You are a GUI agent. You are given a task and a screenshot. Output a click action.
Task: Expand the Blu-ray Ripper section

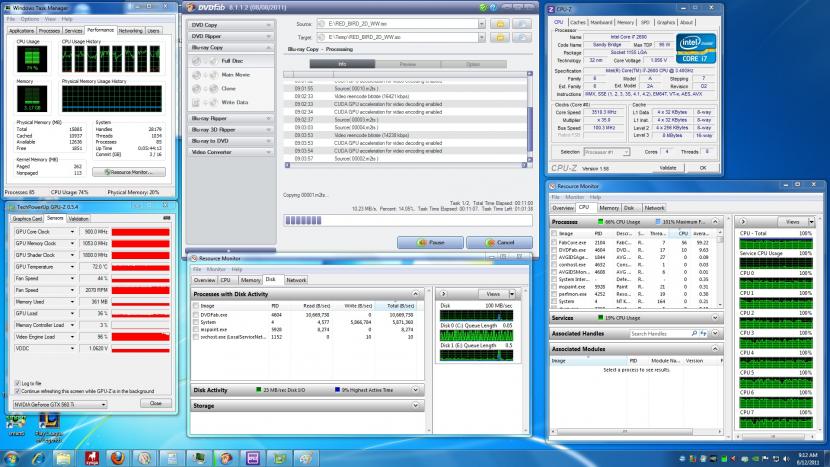pos(231,119)
